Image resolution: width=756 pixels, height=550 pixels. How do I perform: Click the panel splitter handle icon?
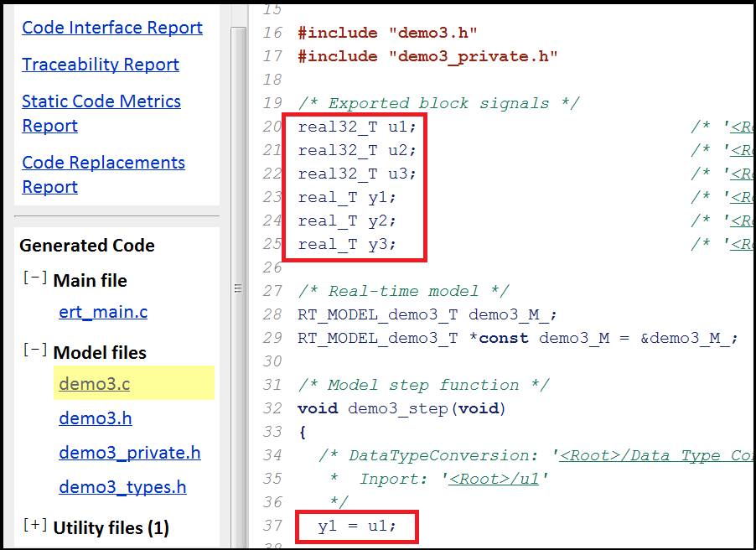[238, 288]
